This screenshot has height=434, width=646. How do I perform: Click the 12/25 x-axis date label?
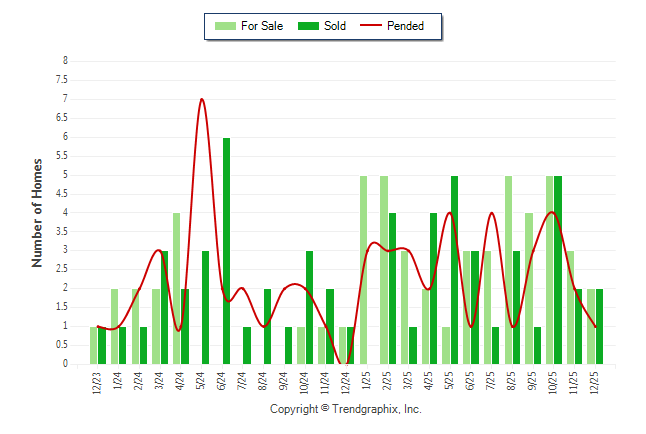(596, 384)
